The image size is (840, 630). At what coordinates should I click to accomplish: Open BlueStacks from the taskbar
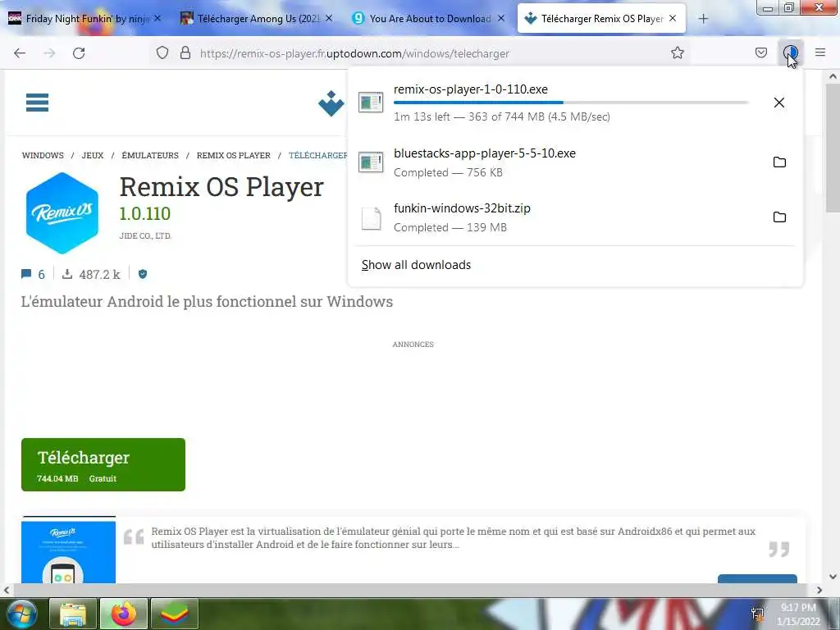[x=175, y=614]
